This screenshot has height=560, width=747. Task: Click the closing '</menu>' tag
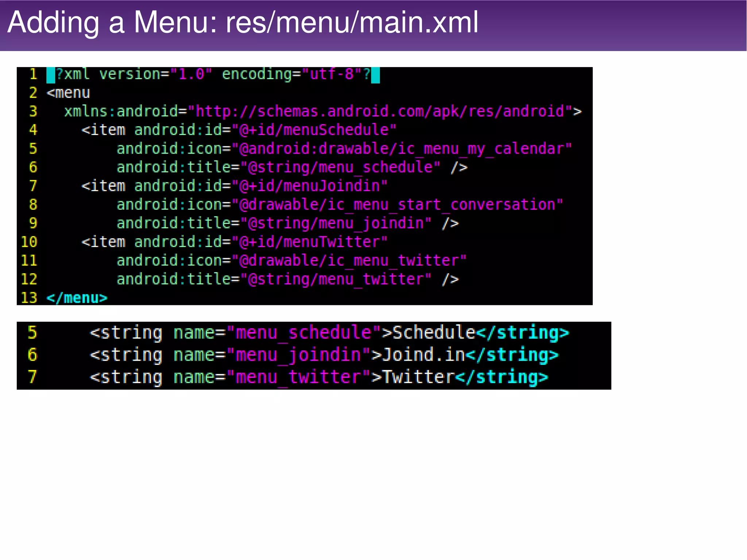coord(77,298)
